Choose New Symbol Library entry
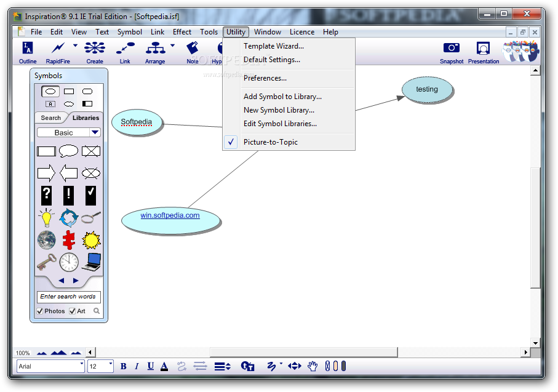Viewport: 558px width, 392px height. 289,110
